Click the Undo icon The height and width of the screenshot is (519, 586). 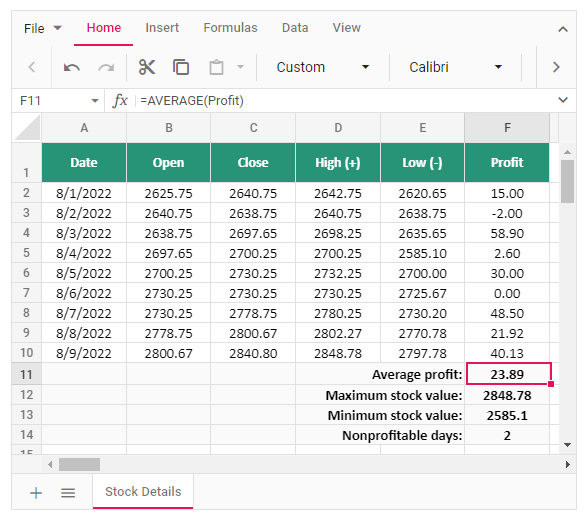(71, 68)
